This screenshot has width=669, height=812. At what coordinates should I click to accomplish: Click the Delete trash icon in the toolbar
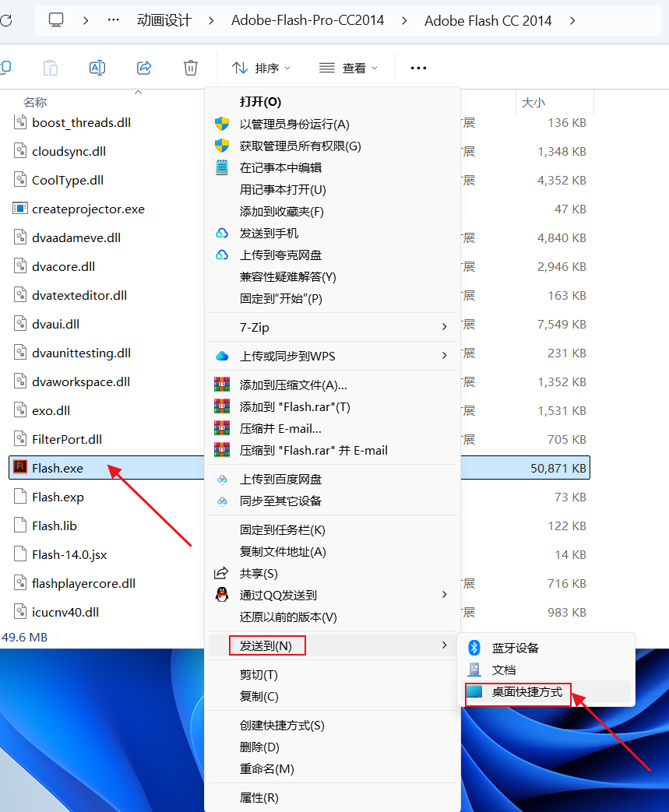[191, 68]
